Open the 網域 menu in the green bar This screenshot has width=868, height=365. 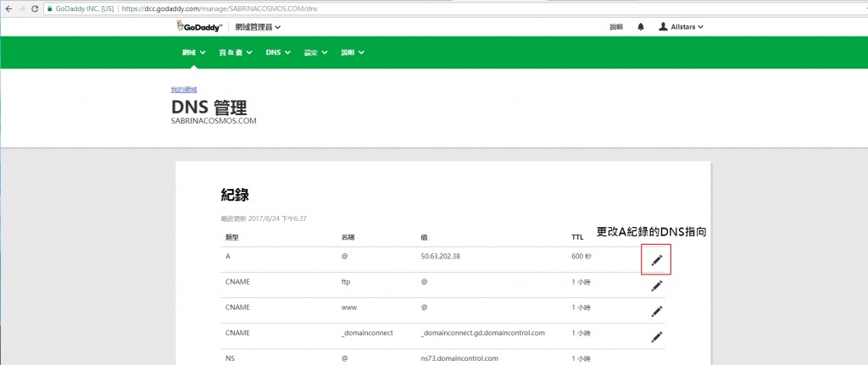coord(193,53)
